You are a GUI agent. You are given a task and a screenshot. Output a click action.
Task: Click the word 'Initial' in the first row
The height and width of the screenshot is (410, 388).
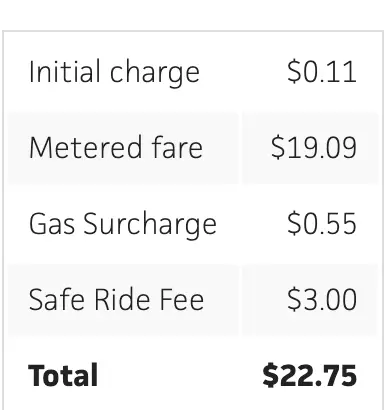pos(65,71)
